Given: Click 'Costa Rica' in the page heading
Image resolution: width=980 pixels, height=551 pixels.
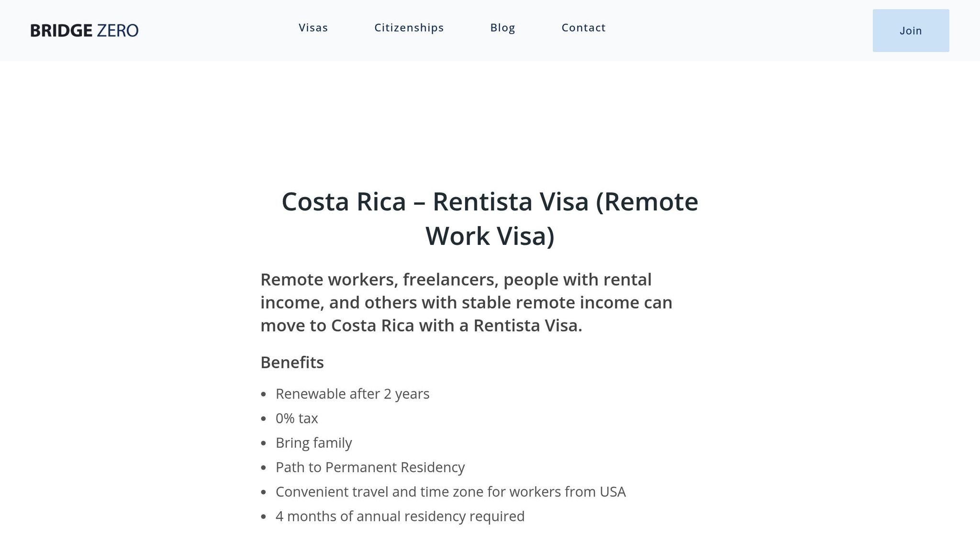Looking at the screenshot, I should 344,201.
